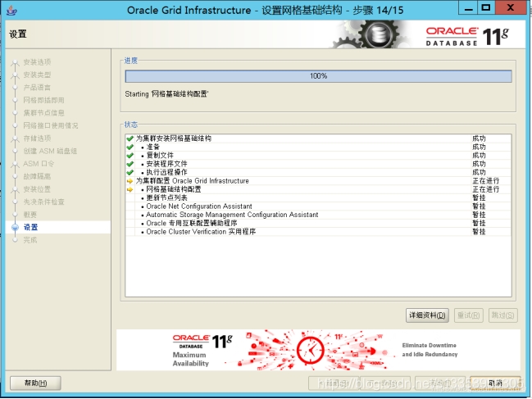The width and height of the screenshot is (532, 399).
Task: Maximize the installer window
Action: 486,8
